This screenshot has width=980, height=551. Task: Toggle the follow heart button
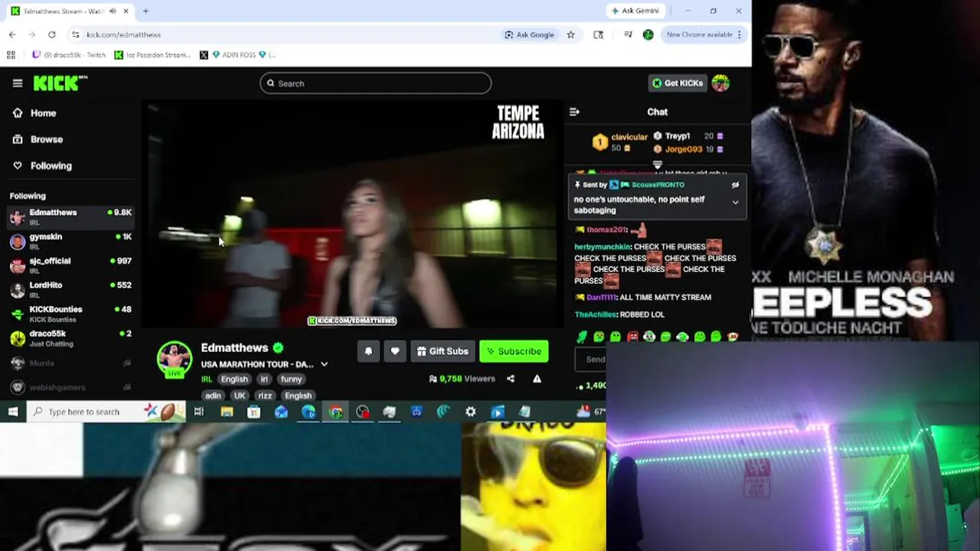[395, 351]
